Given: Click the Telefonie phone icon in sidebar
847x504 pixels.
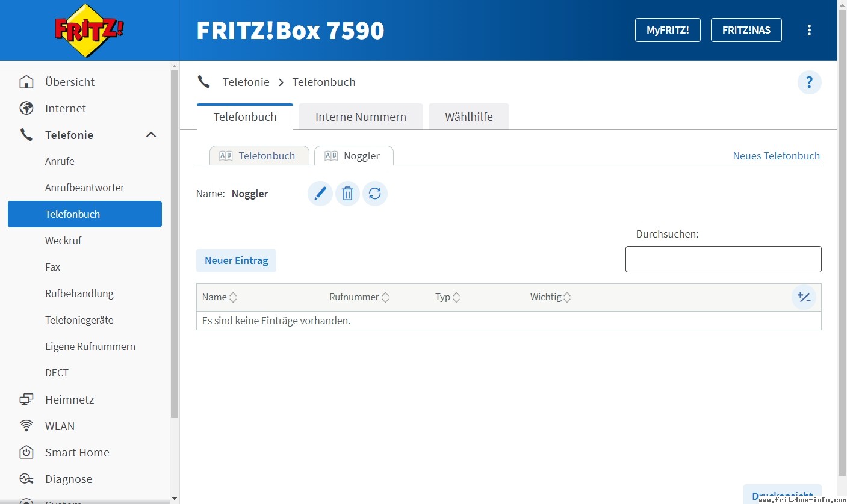Looking at the screenshot, I should coord(26,135).
